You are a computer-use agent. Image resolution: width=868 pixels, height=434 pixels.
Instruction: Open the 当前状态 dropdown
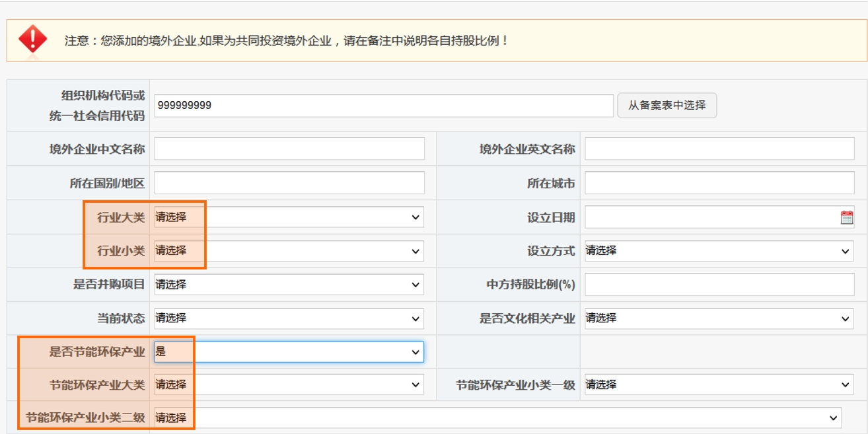click(289, 318)
